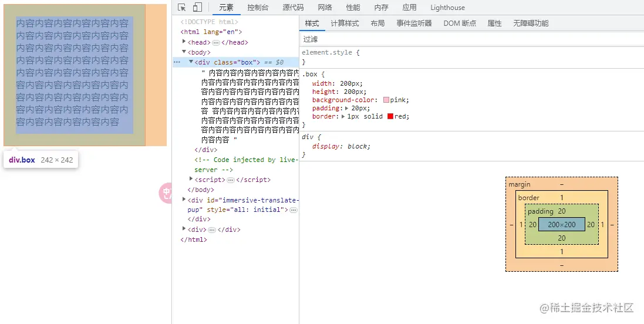The image size is (644, 324).
Task: Open the Lighthouse tab
Action: click(x=448, y=8)
